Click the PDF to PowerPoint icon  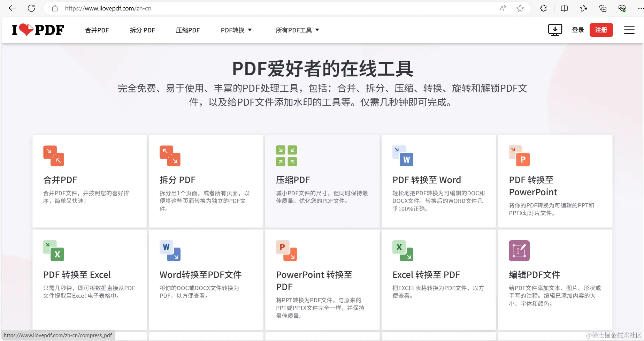(x=519, y=156)
